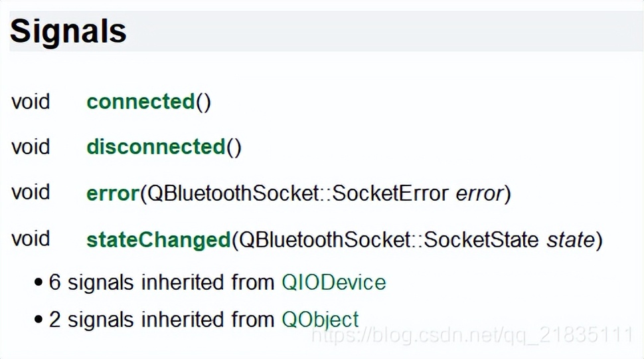Image resolution: width=644 pixels, height=359 pixels.
Task: Click void on the error signal row
Action: coord(31,193)
